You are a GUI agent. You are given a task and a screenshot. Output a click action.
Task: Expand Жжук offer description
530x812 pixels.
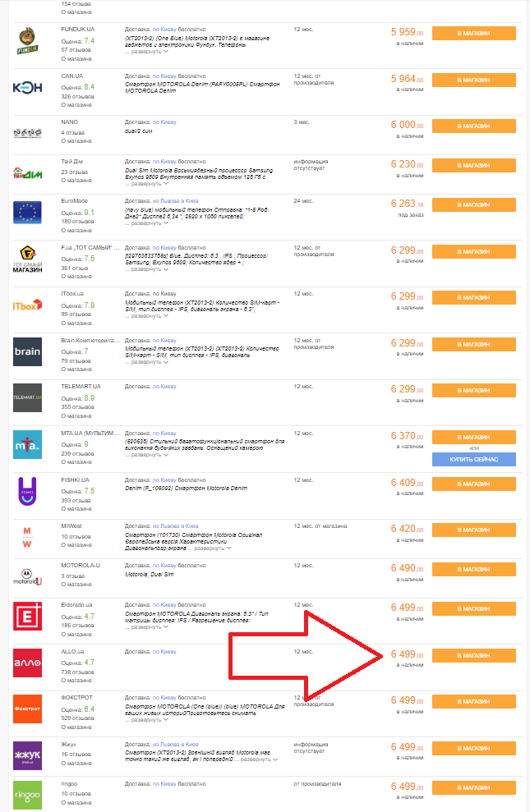[259, 759]
